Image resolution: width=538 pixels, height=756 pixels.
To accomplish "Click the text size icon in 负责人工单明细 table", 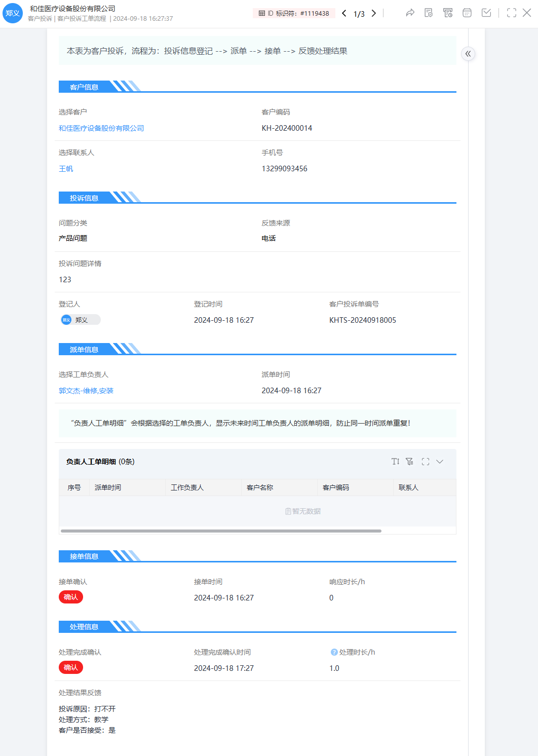I will click(395, 462).
